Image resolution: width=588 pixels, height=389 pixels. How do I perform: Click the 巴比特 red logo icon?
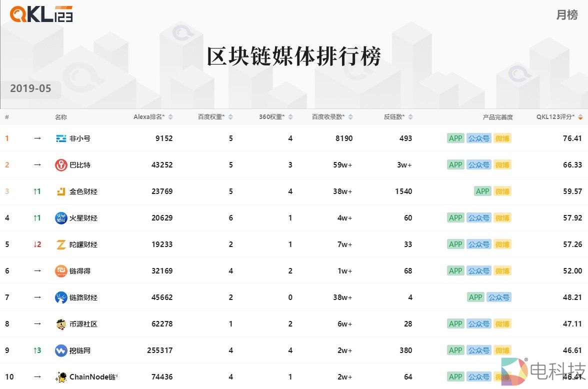click(61, 165)
